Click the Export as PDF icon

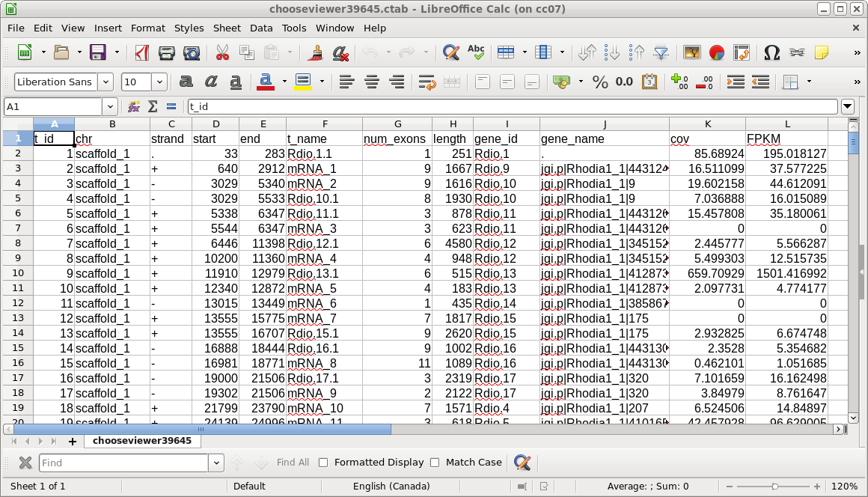point(141,52)
